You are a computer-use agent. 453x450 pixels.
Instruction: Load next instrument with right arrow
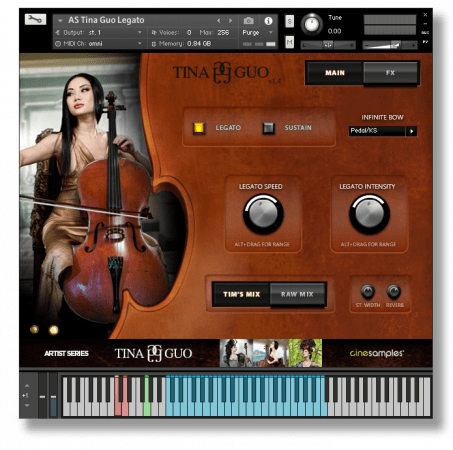pyautogui.click(x=230, y=21)
